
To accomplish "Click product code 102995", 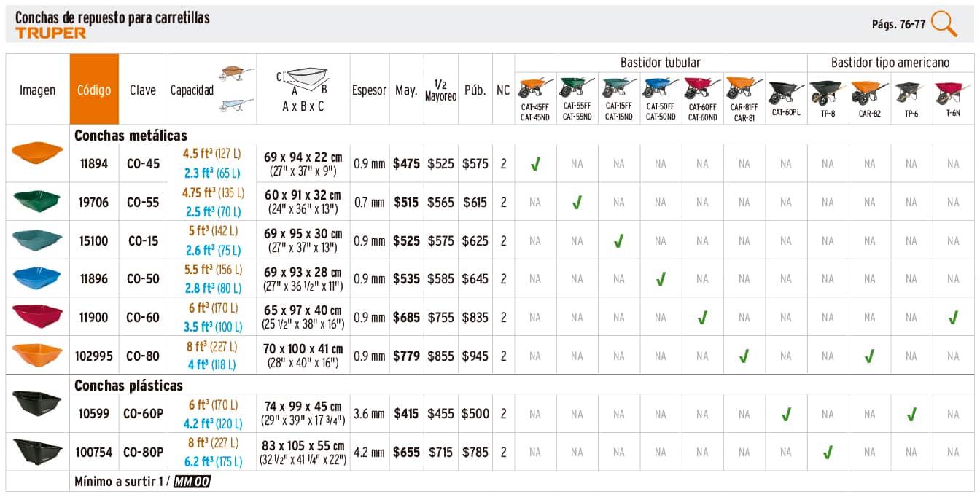I will [x=94, y=356].
